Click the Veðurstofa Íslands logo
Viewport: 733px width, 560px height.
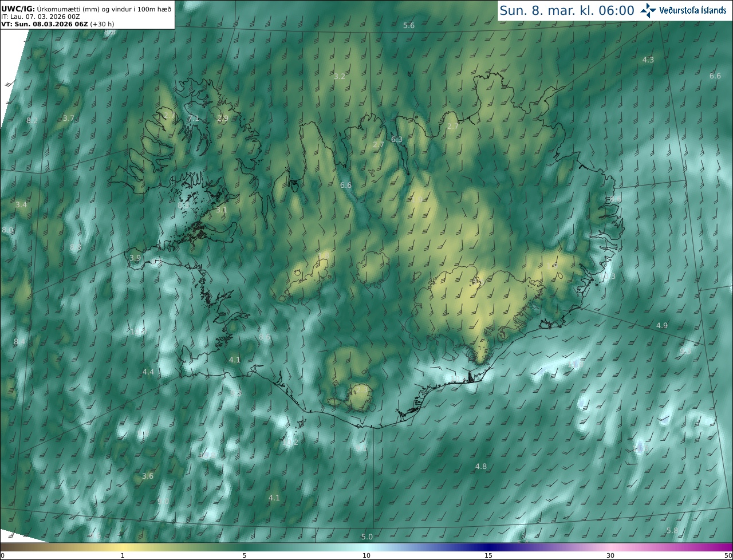683,10
